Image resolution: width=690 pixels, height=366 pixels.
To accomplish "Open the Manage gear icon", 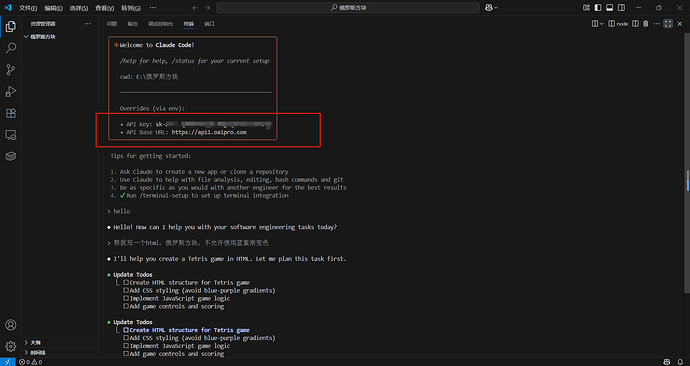I will coord(11,346).
